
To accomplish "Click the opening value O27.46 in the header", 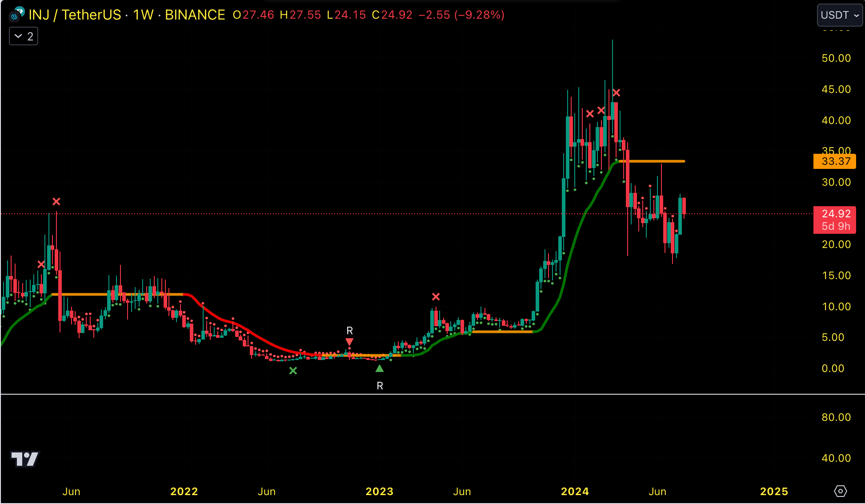I will click(x=253, y=15).
